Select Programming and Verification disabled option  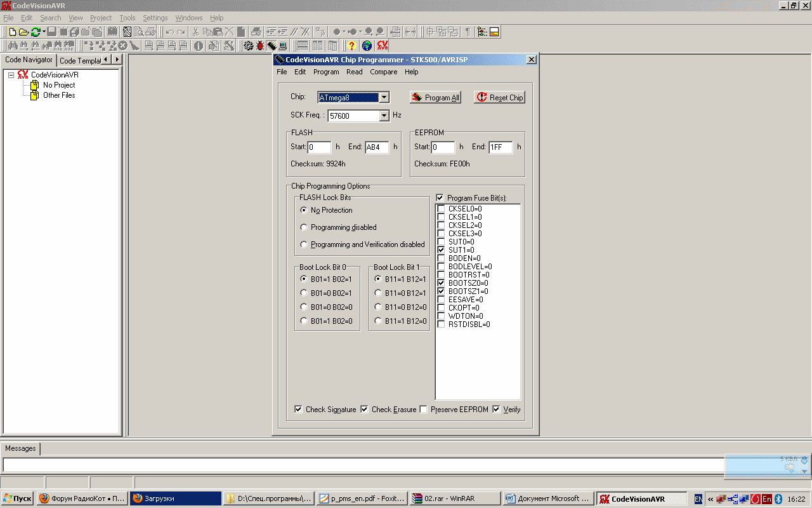tap(304, 244)
